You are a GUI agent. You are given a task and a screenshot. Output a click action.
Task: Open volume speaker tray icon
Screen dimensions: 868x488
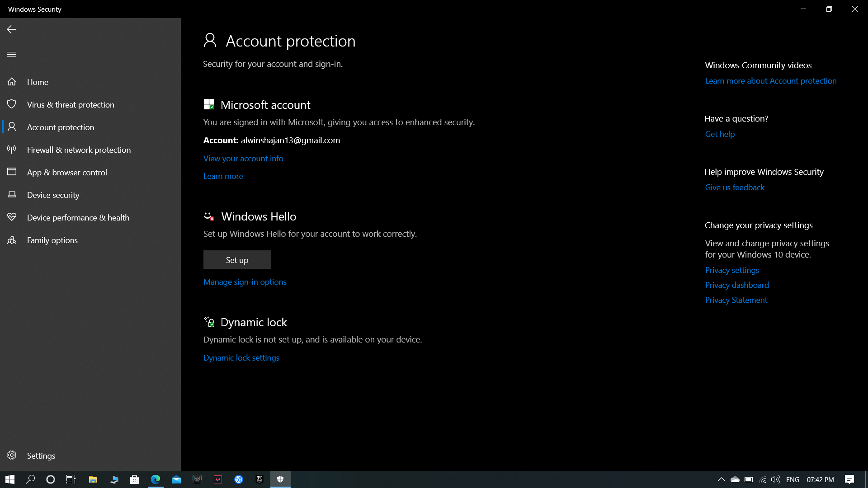tap(776, 479)
